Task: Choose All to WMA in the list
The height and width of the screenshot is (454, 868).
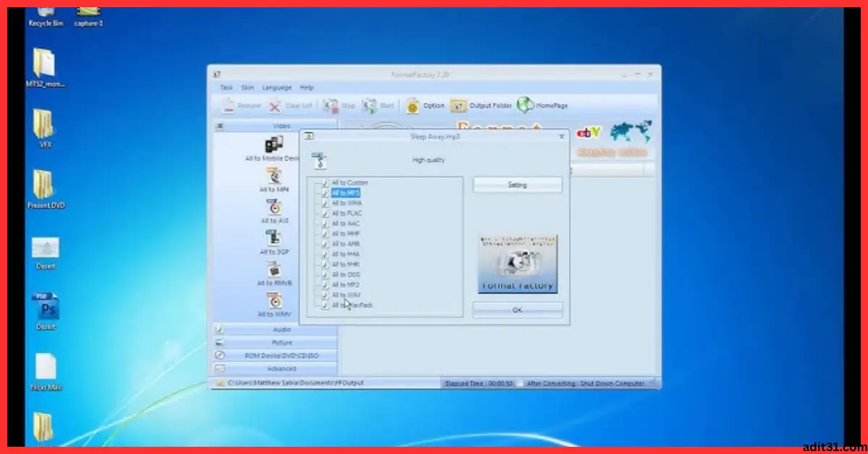Action: click(347, 203)
